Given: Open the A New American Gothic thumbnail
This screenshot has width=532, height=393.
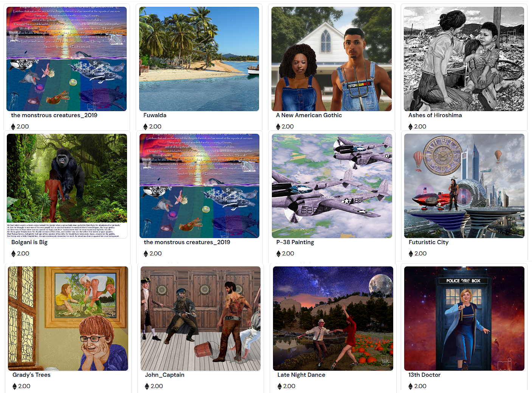Looking at the screenshot, I should click(x=332, y=59).
